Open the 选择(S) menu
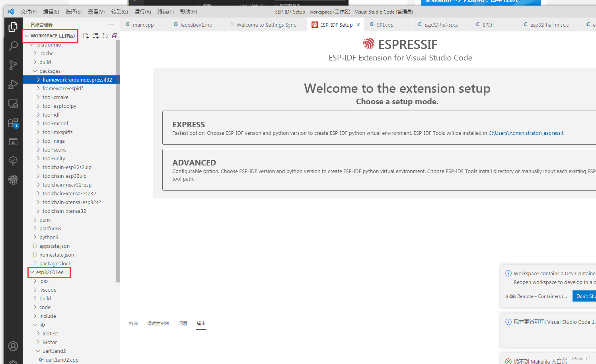Image resolution: width=596 pixels, height=364 pixels. (x=73, y=12)
